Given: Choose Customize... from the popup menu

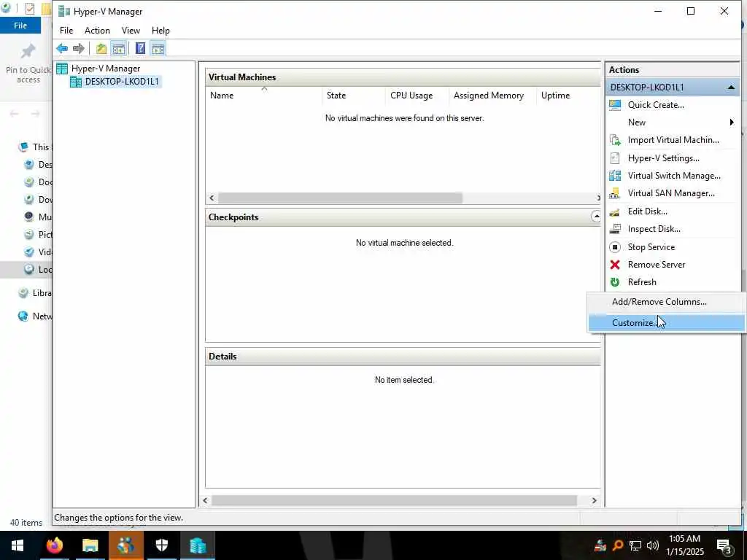Looking at the screenshot, I should pyautogui.click(x=667, y=323).
